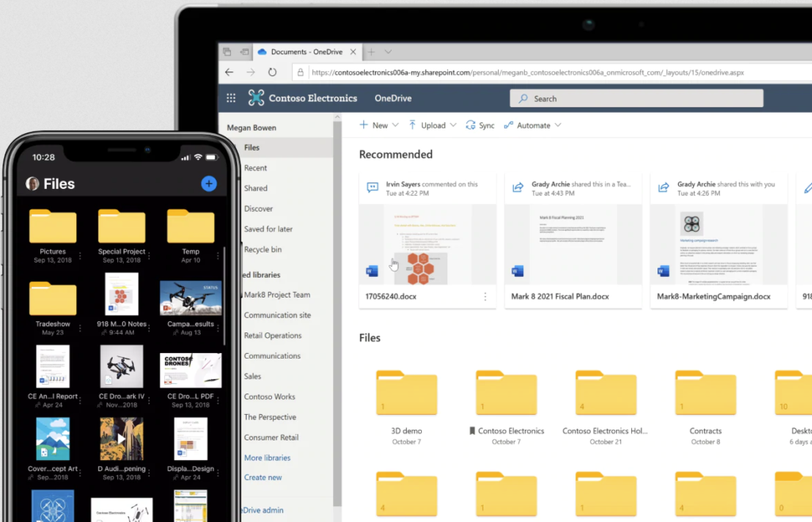Open Contoso Electronics Hol... folder
The height and width of the screenshot is (522, 812).
pyautogui.click(x=606, y=392)
